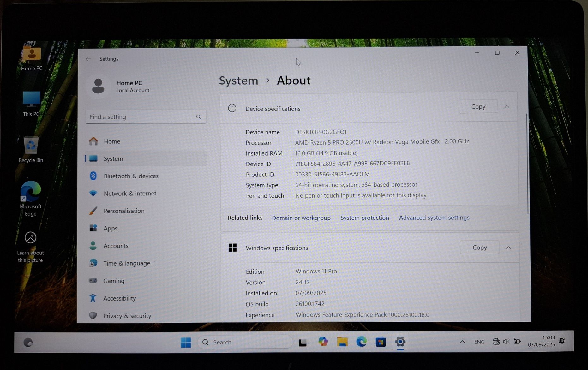588x370 pixels.
Task: Click the taskbar Search box
Action: [x=245, y=342]
